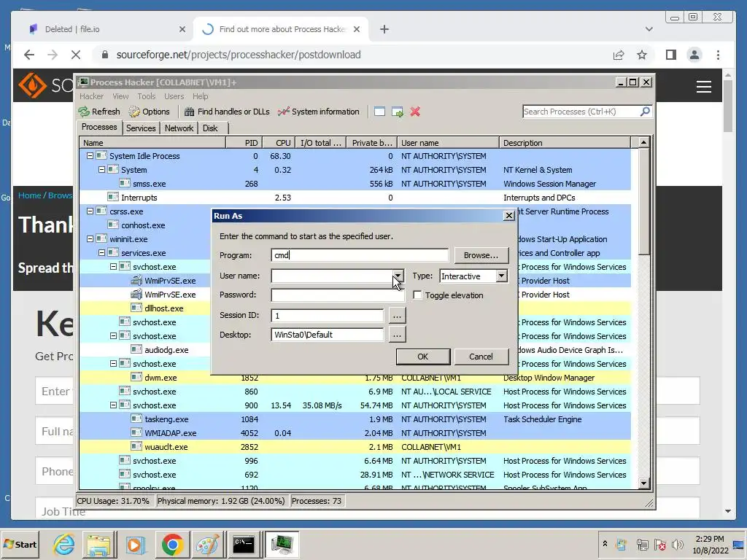Collapse the wininit.exe tree node

90,238
